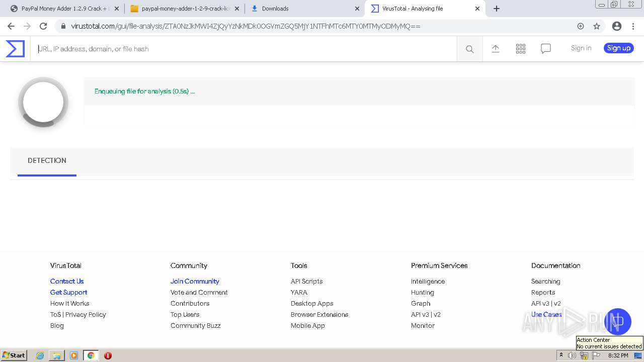Open the media player taskbar icon
644x362 pixels.
point(74,355)
